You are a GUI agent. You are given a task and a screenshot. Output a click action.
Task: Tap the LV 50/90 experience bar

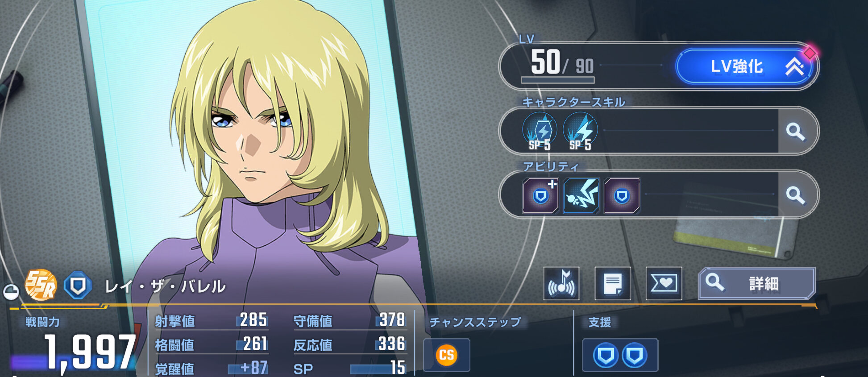coord(558,80)
